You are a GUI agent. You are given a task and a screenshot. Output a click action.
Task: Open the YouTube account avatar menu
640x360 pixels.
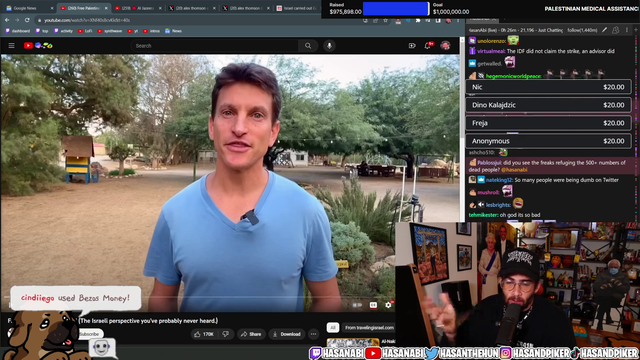point(445,46)
